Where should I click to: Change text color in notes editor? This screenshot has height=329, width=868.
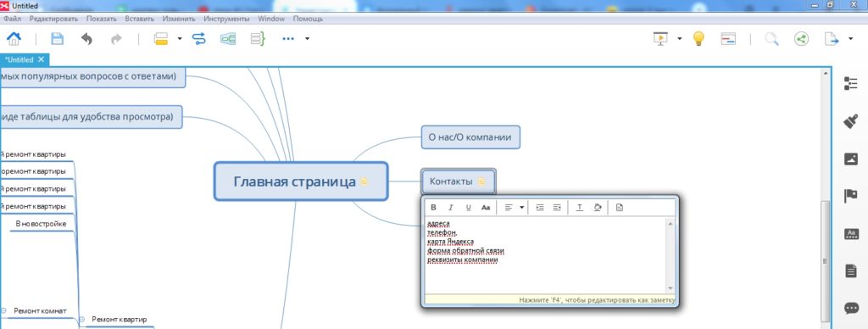(580, 207)
